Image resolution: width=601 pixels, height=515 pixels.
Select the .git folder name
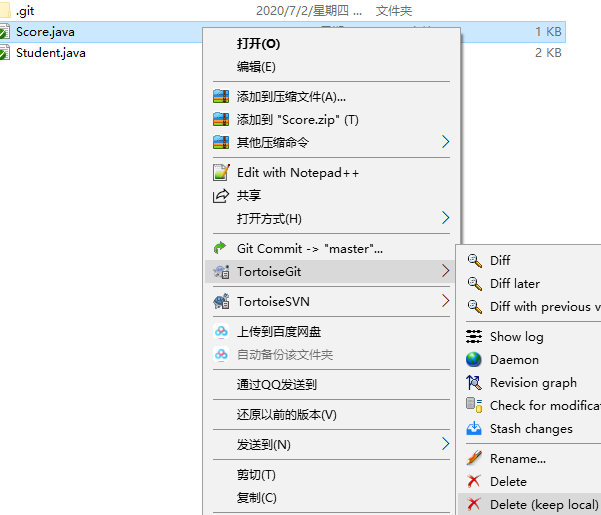click(x=25, y=11)
